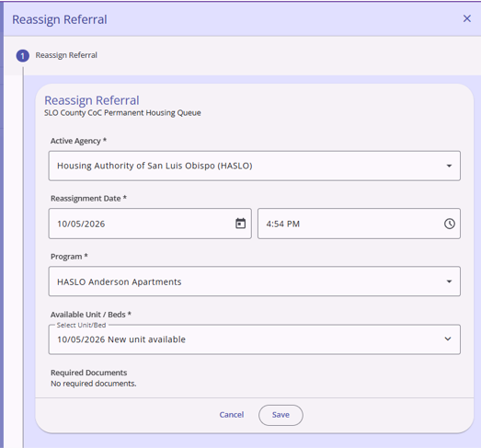Click the SLO County CoC Permanent Housing Queue text
Image resolution: width=481 pixels, height=448 pixels.
122,113
